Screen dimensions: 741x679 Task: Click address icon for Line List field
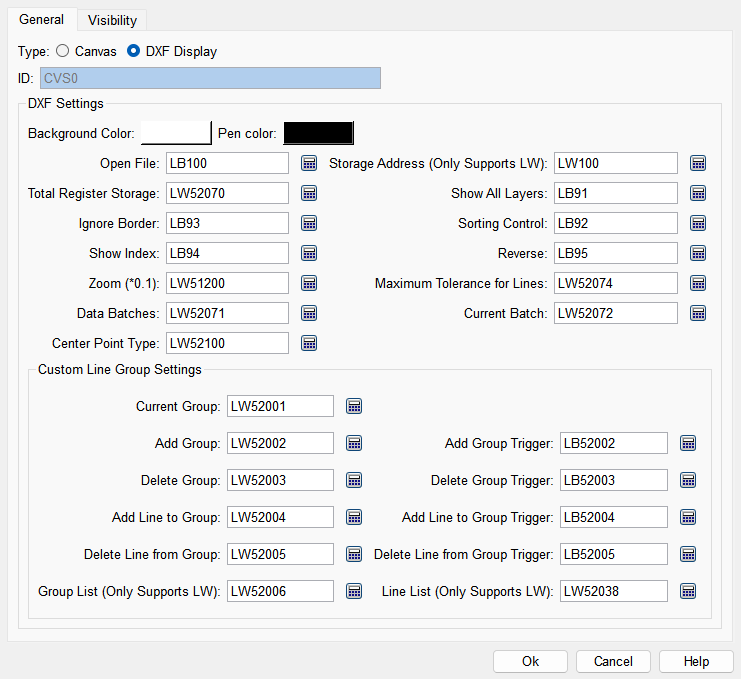688,591
